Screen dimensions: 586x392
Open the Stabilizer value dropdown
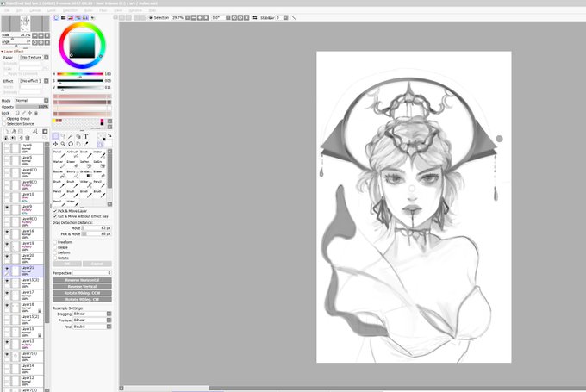pos(285,17)
